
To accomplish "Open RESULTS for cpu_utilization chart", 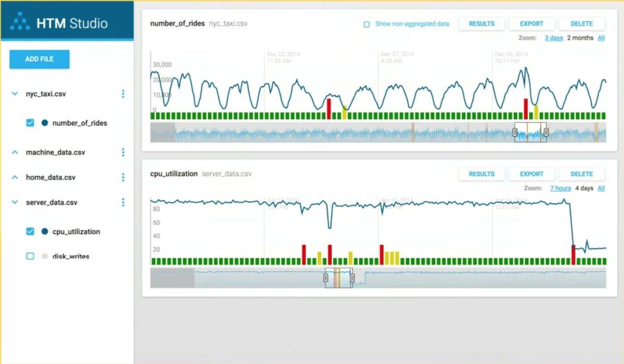I will coord(481,174).
